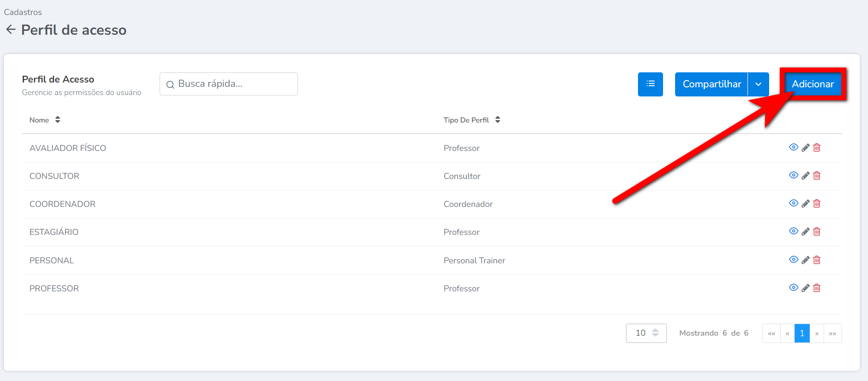Edit the COORDENADOR profile pencil icon
The image size is (868, 381).
click(805, 204)
